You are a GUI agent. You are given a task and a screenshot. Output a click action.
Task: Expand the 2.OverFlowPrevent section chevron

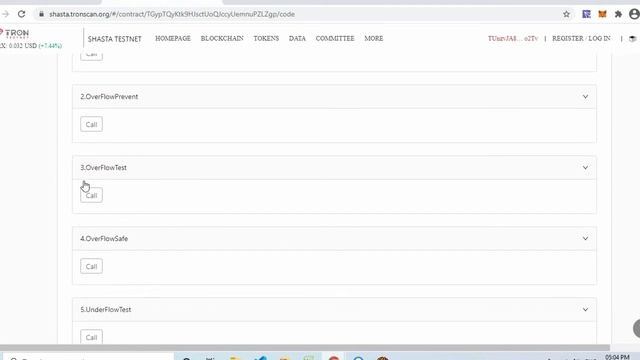click(585, 97)
